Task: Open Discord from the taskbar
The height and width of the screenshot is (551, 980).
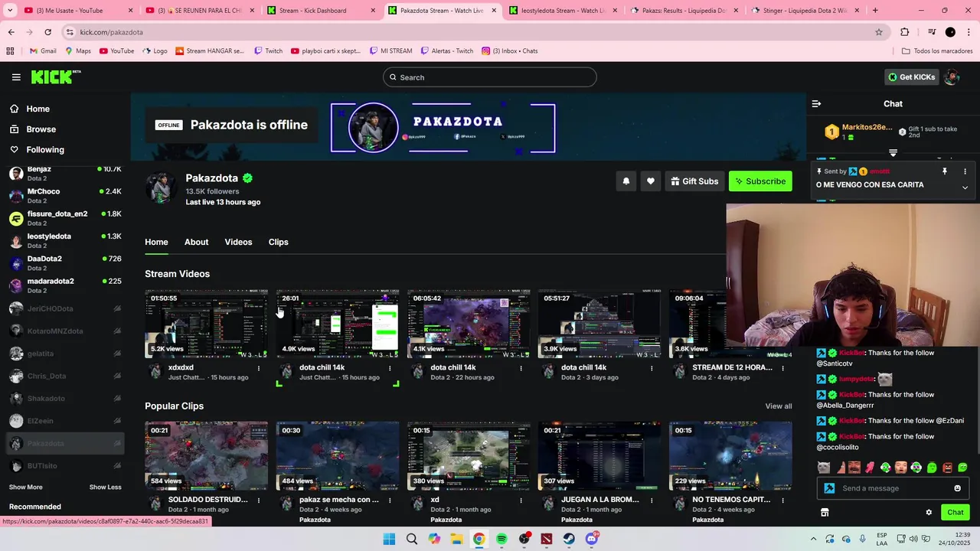Action: (x=592, y=539)
